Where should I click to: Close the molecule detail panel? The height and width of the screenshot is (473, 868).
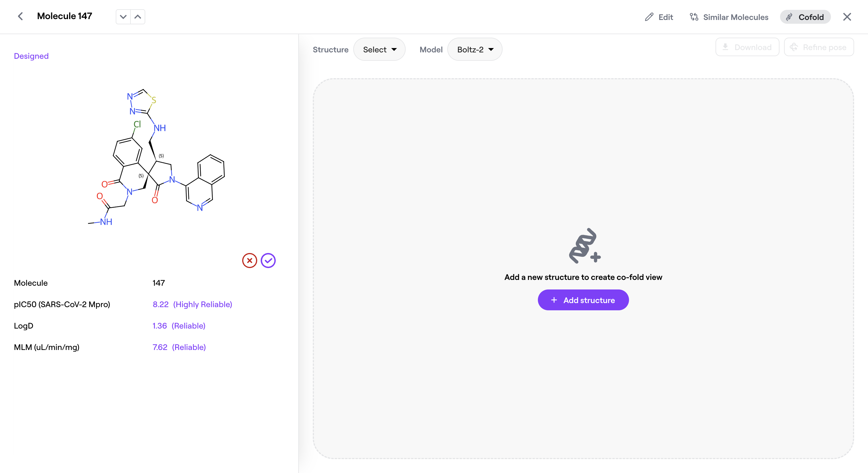847,17
